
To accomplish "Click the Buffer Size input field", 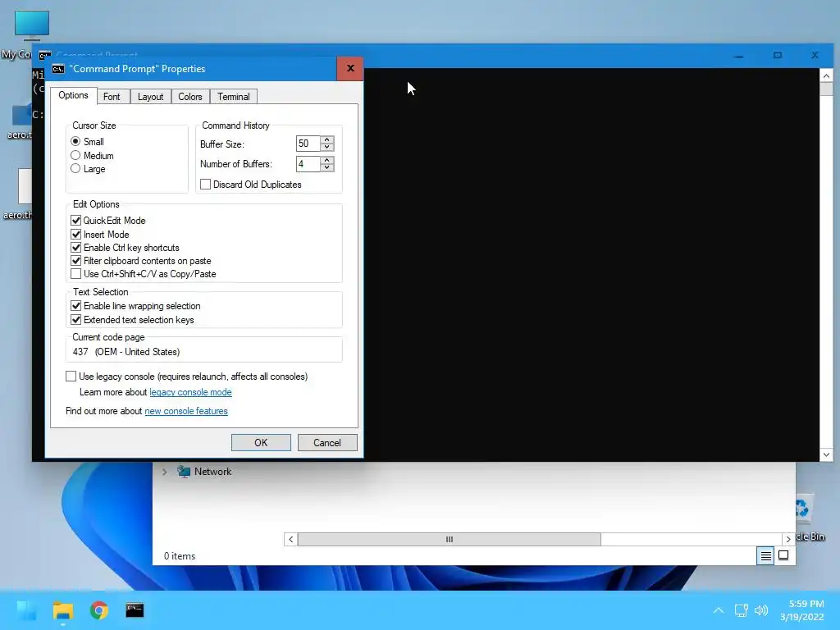I will click(x=308, y=144).
